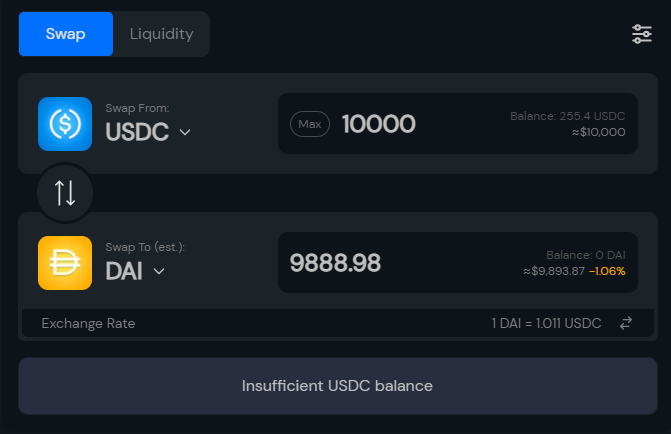
Task: Open the swap settings sliders icon
Action: click(x=642, y=34)
